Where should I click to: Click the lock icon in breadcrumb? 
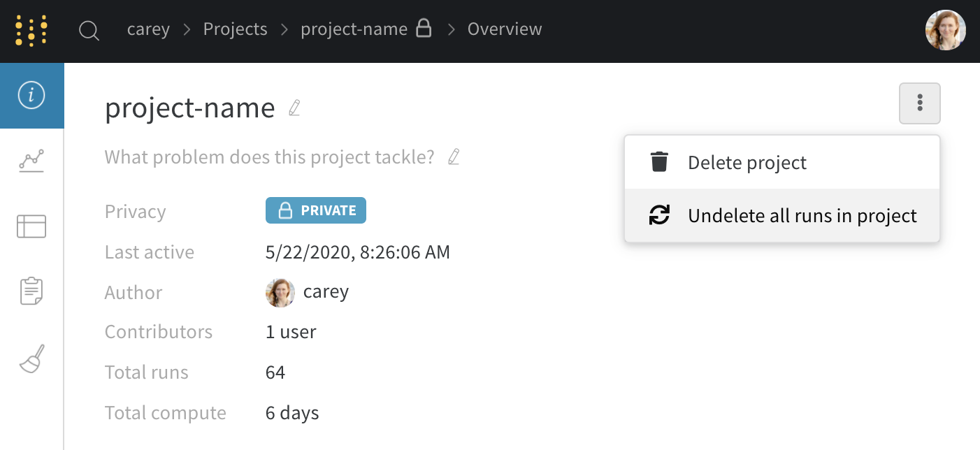tap(423, 29)
